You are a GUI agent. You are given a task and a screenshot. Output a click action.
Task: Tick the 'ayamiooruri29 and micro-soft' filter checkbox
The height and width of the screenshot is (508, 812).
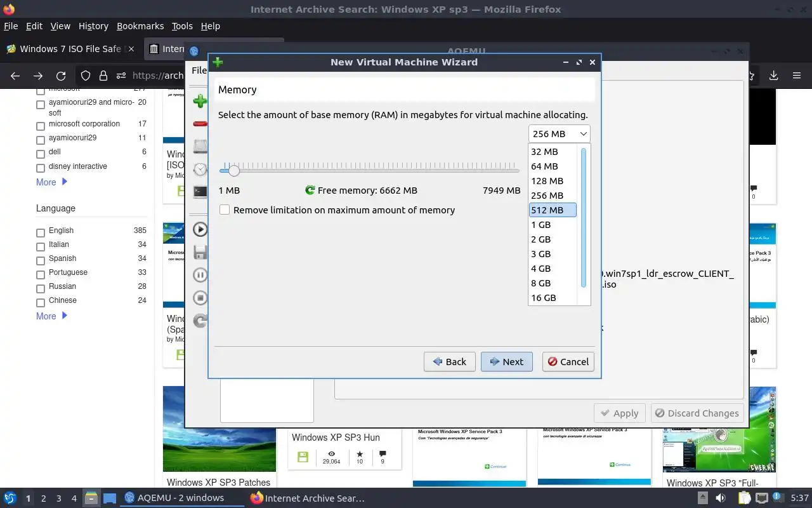[x=41, y=105]
